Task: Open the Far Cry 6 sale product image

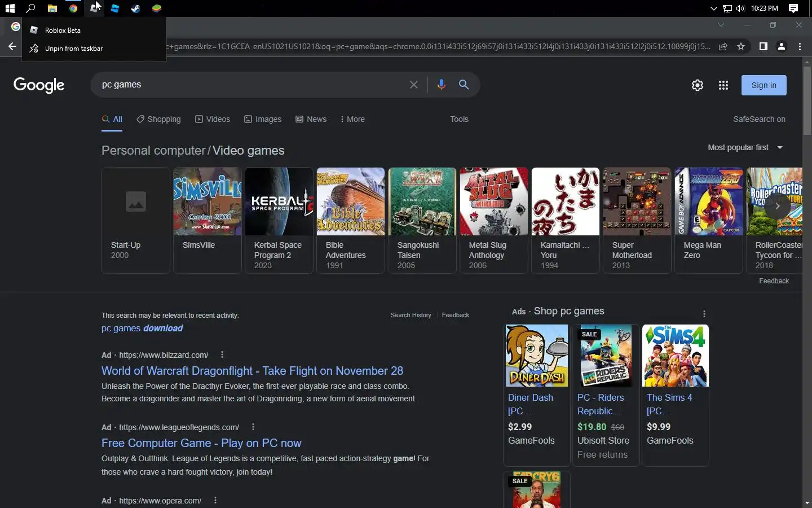Action: [x=536, y=490]
